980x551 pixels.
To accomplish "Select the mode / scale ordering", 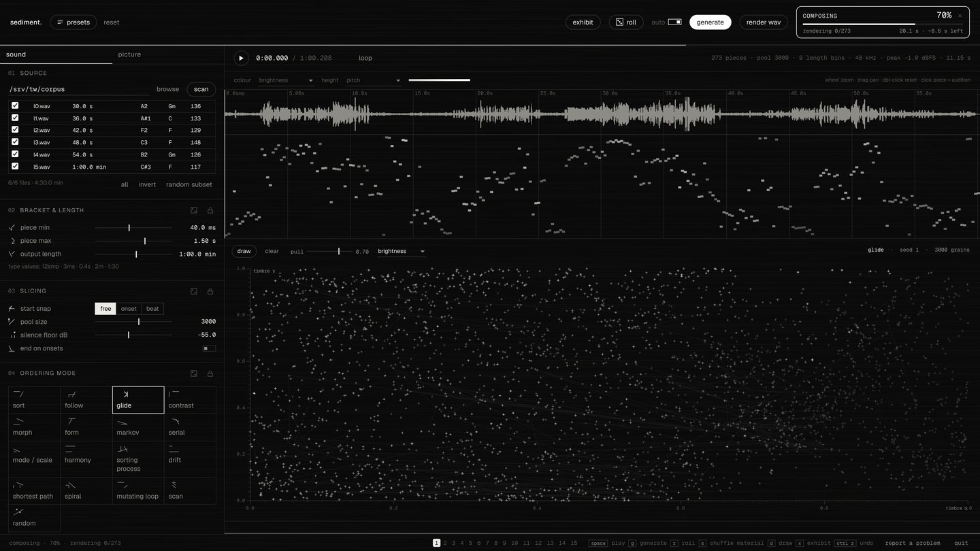I will click(35, 459).
